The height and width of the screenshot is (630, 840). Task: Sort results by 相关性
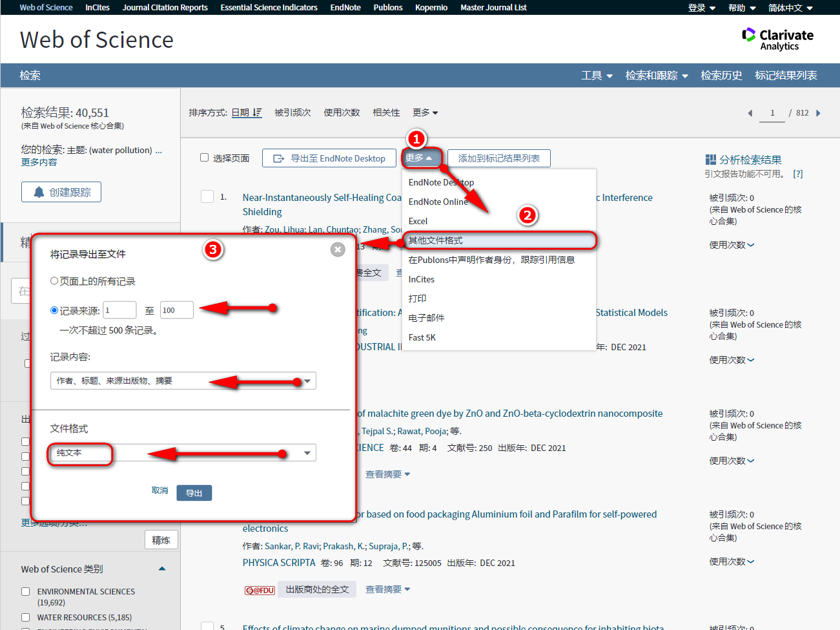click(386, 112)
